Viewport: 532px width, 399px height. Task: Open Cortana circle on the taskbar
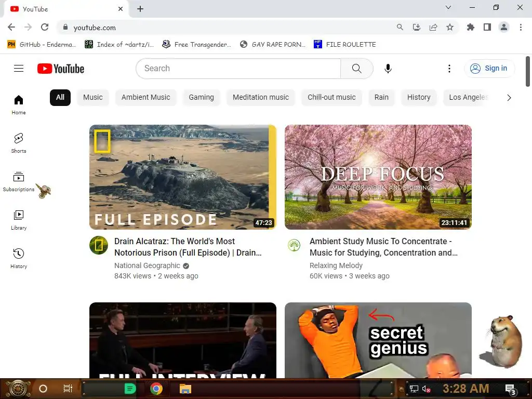[x=43, y=389]
